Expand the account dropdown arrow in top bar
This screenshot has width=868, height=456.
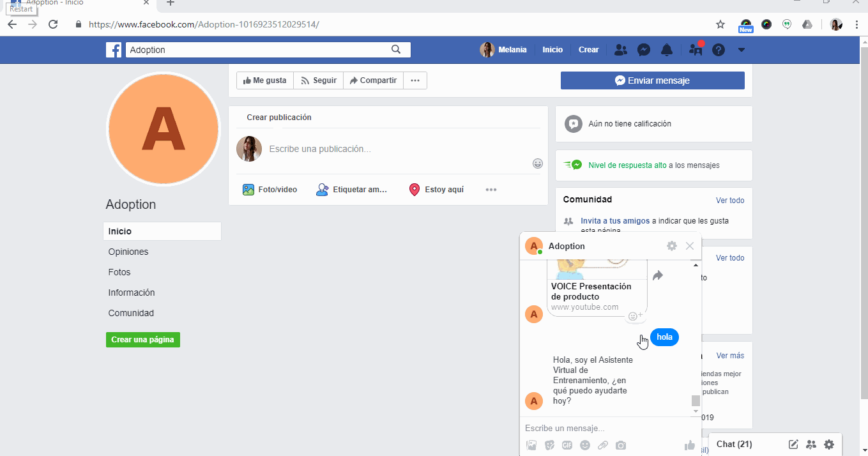coord(741,50)
